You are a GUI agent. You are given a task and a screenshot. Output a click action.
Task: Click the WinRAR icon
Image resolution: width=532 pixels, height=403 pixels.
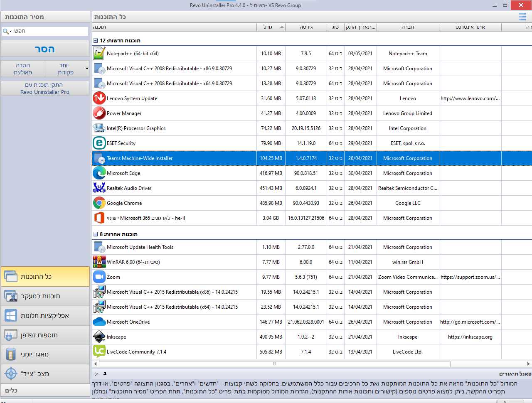point(99,262)
